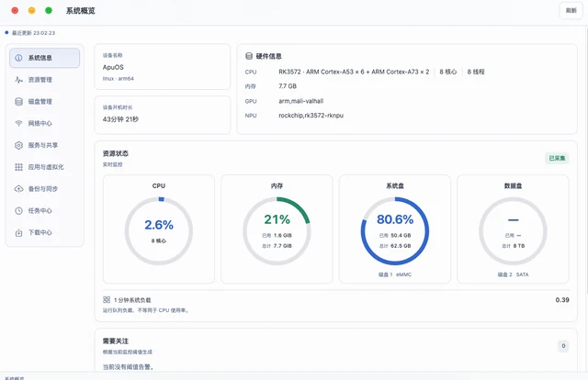588x380 pixels.
Task: Click the 7.7 GB memory value
Action: coord(288,86)
